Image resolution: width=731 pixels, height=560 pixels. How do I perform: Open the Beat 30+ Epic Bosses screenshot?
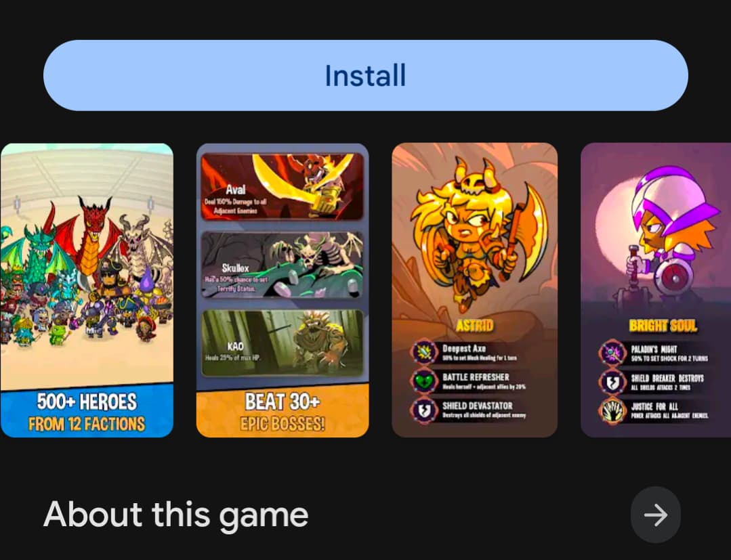(x=283, y=290)
